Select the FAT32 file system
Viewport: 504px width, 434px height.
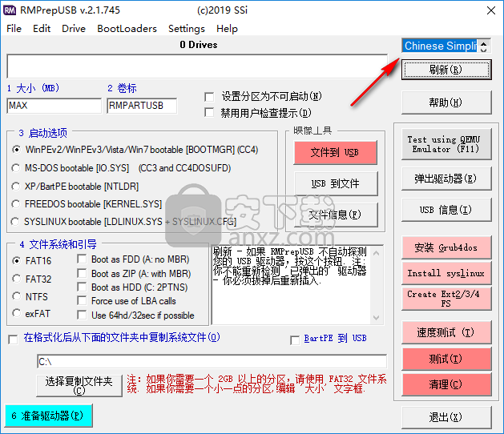click(16, 279)
